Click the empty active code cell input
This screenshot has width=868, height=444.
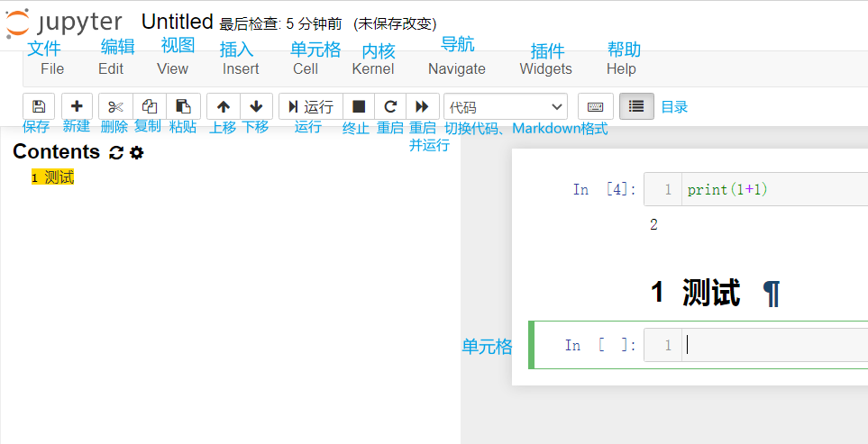(774, 346)
